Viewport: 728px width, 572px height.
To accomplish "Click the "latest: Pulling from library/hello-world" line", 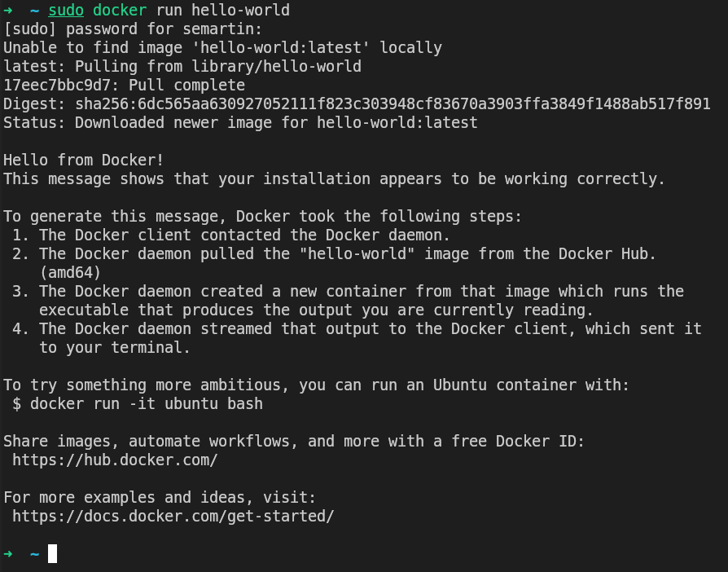I will [182, 67].
